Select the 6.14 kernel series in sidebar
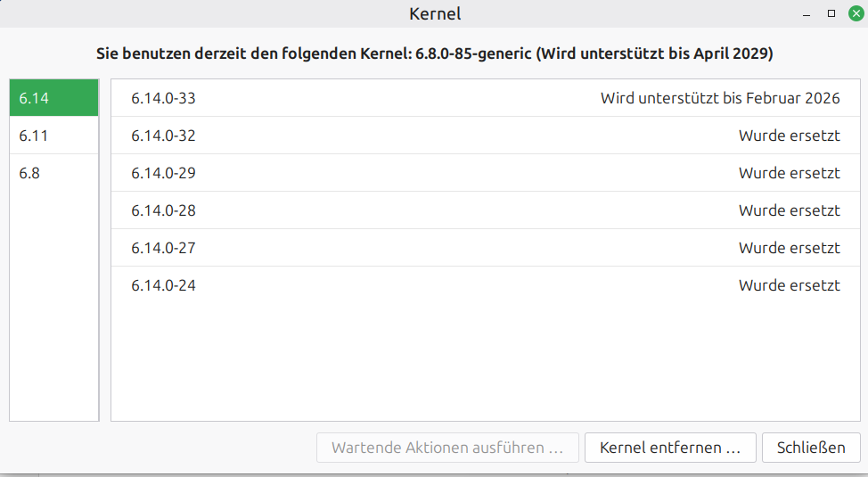 click(x=53, y=98)
